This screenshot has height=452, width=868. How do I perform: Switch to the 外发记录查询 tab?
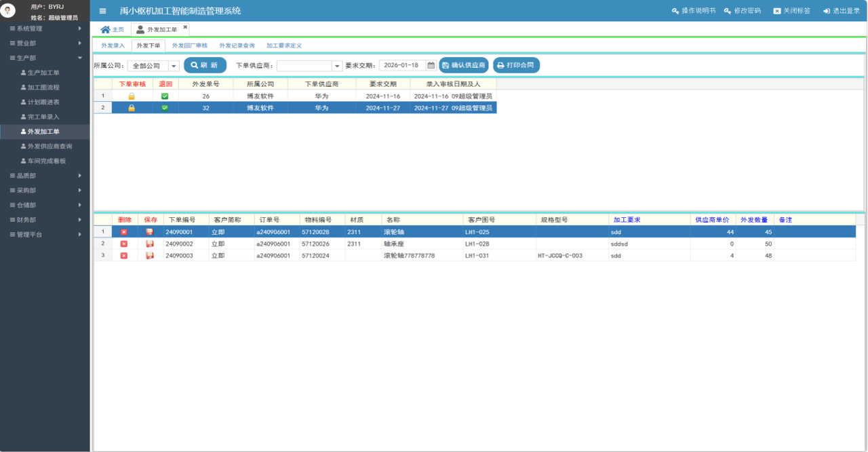[x=237, y=45]
